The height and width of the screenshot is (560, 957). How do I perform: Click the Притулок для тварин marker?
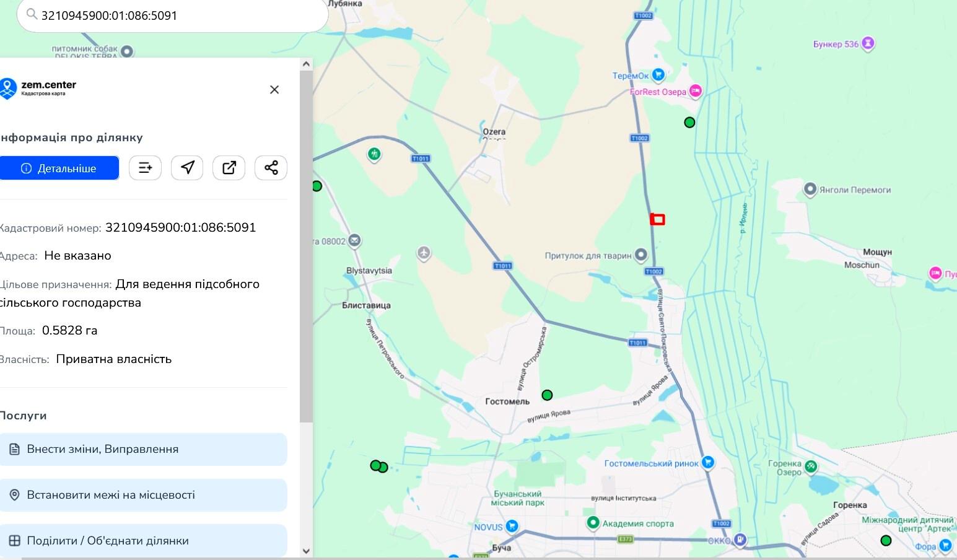coord(641,255)
